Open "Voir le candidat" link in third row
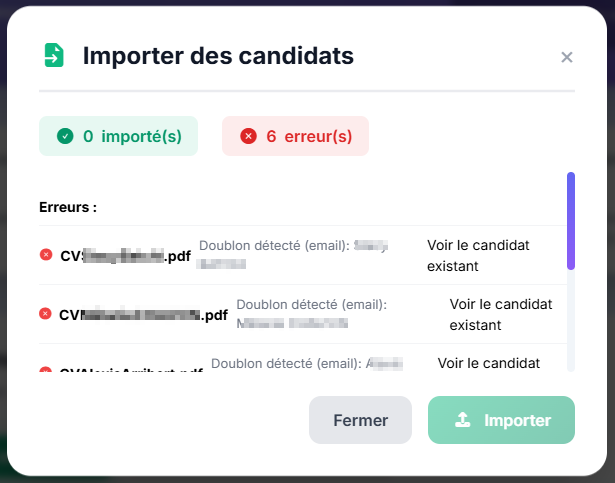 click(489, 363)
